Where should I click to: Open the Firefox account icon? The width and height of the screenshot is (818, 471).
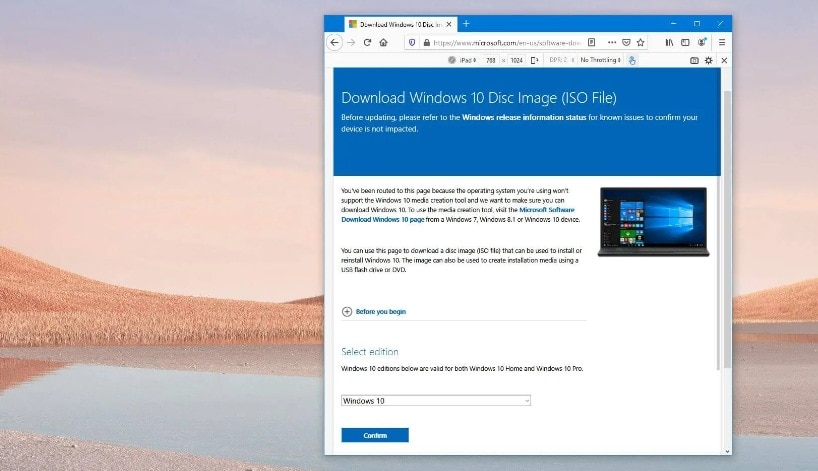[x=702, y=42]
